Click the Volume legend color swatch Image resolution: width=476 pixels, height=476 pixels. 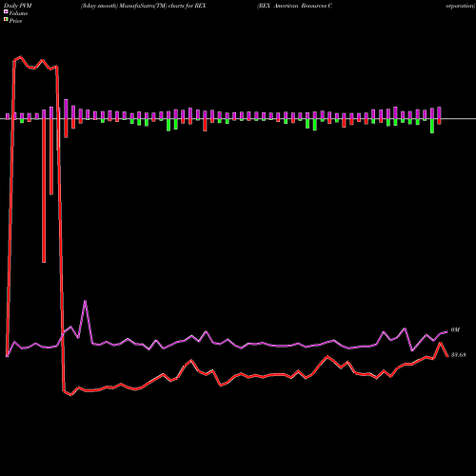click(x=6, y=11)
